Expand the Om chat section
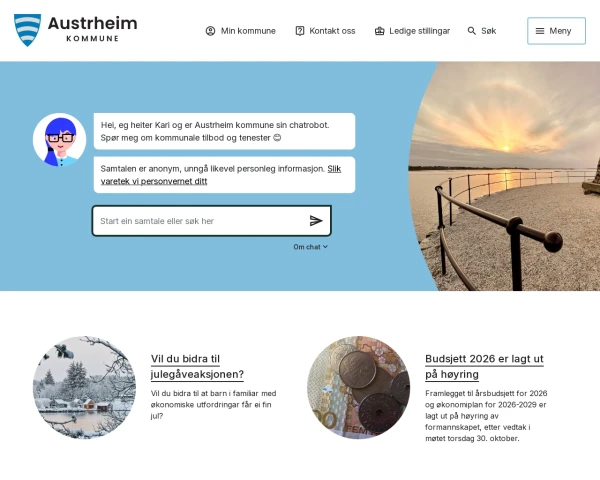Screen dimensions: 600x480 310,247
